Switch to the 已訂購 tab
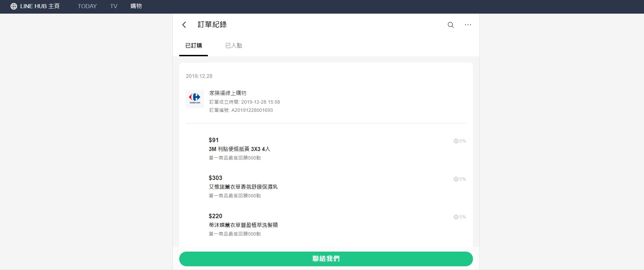The image size is (644, 270). point(194,46)
